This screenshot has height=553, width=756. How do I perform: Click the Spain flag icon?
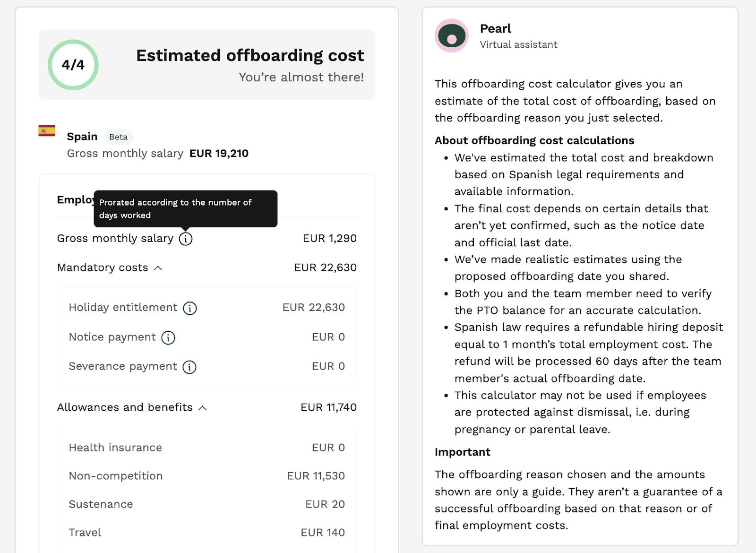pyautogui.click(x=47, y=130)
